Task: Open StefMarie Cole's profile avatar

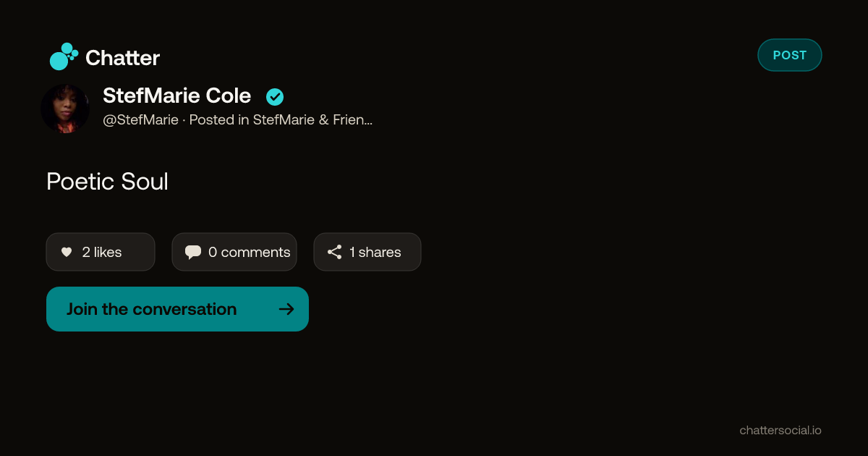Action: pyautogui.click(x=65, y=109)
